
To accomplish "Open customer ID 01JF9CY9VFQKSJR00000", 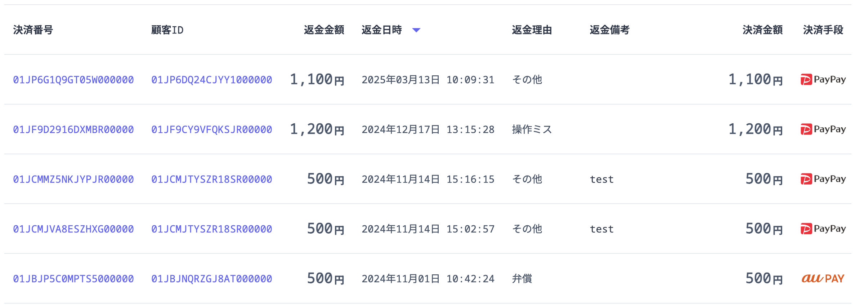I will tap(212, 129).
